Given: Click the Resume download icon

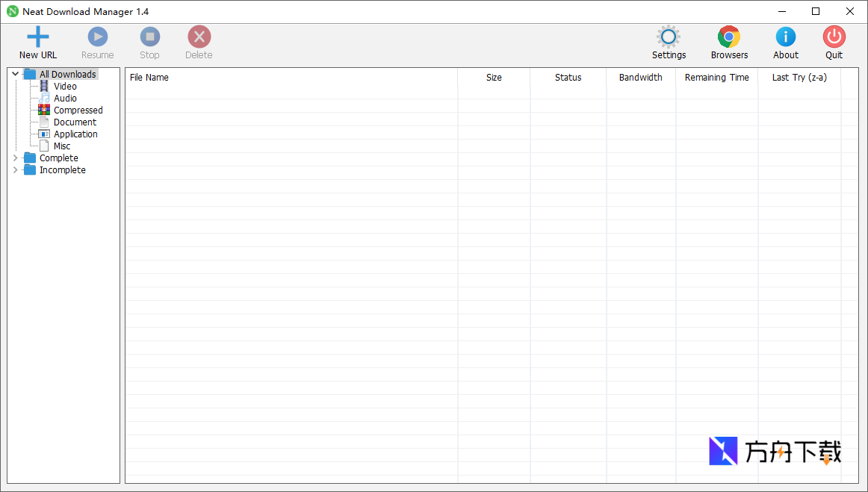Looking at the screenshot, I should tap(97, 35).
